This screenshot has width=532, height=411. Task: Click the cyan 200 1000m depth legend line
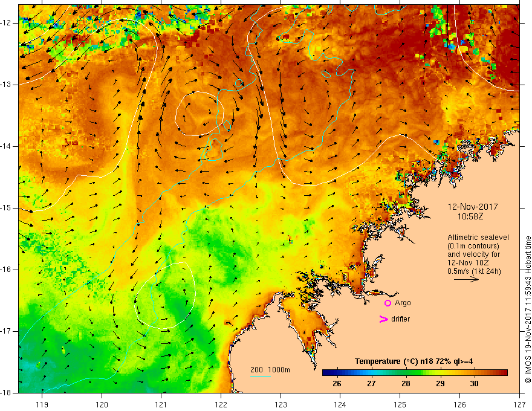click(x=260, y=376)
